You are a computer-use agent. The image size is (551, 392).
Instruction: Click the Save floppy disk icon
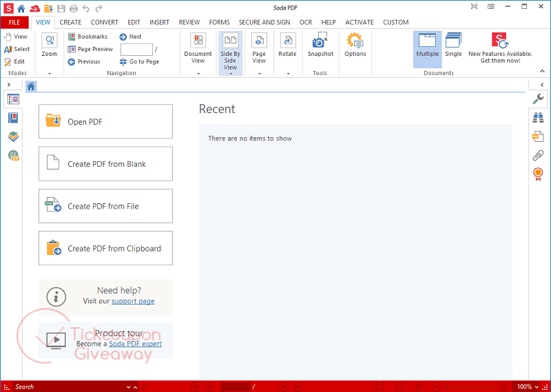[61, 8]
